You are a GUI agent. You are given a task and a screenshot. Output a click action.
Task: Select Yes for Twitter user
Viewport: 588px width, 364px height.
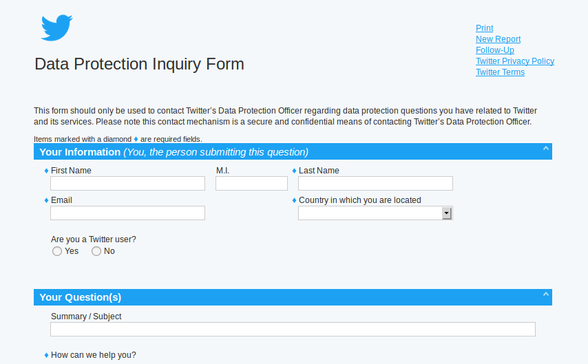[x=57, y=252]
